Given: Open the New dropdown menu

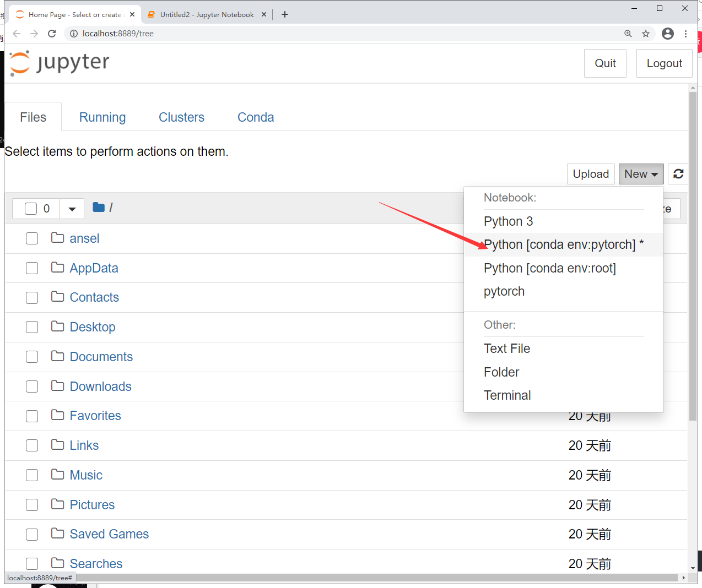Looking at the screenshot, I should pyautogui.click(x=641, y=174).
